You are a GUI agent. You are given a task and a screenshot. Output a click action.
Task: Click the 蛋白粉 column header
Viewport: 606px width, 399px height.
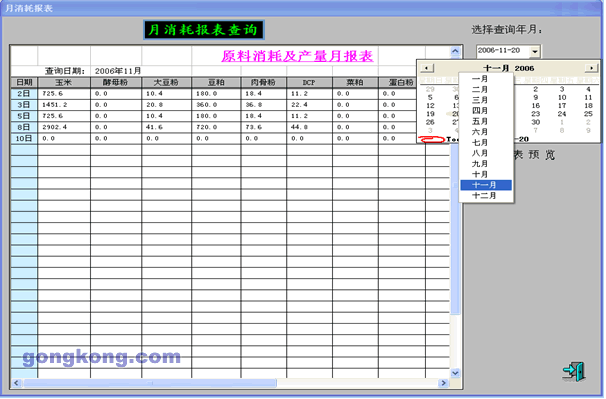[x=400, y=83]
